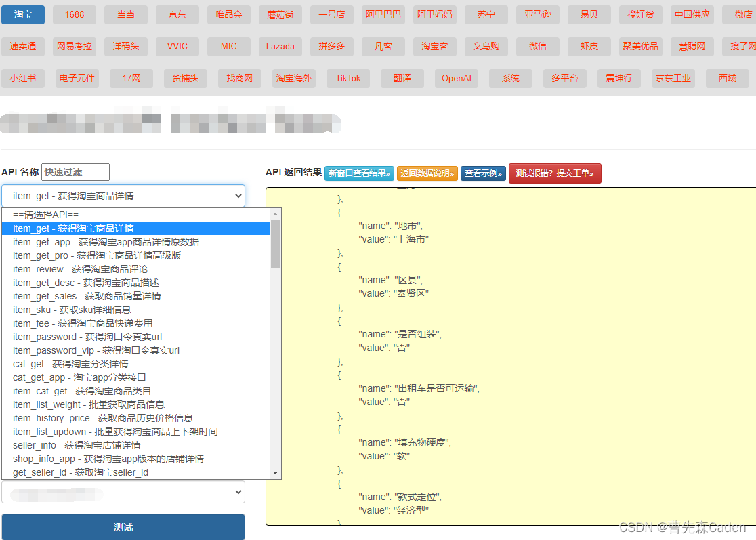The height and width of the screenshot is (540, 756).
Task: Select the 网易考拉 platform tab
Action: pos(75,46)
